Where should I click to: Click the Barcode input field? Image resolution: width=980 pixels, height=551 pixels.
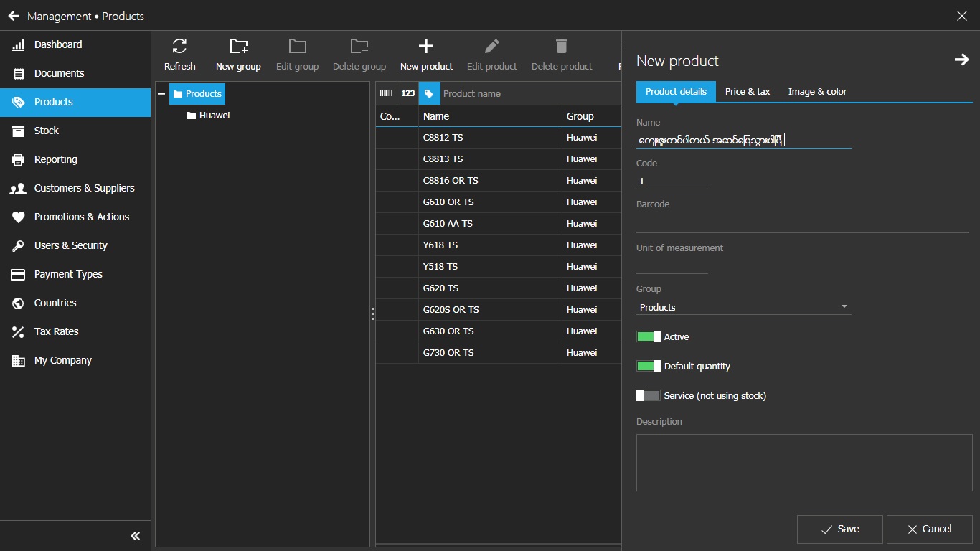click(x=802, y=223)
